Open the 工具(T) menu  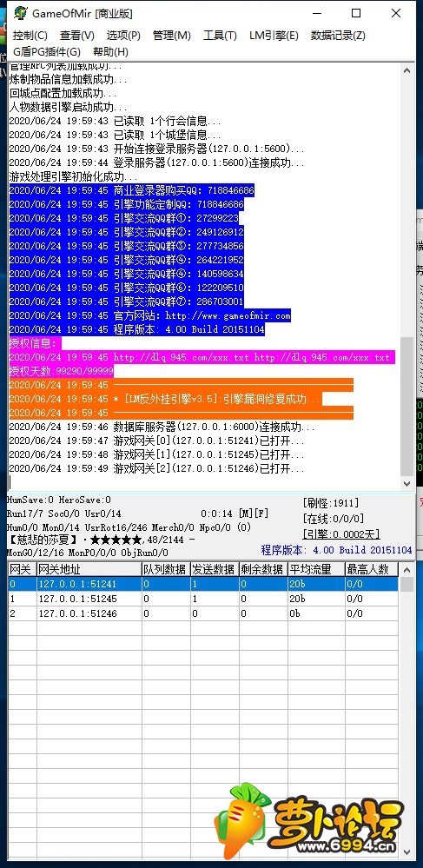point(220,36)
